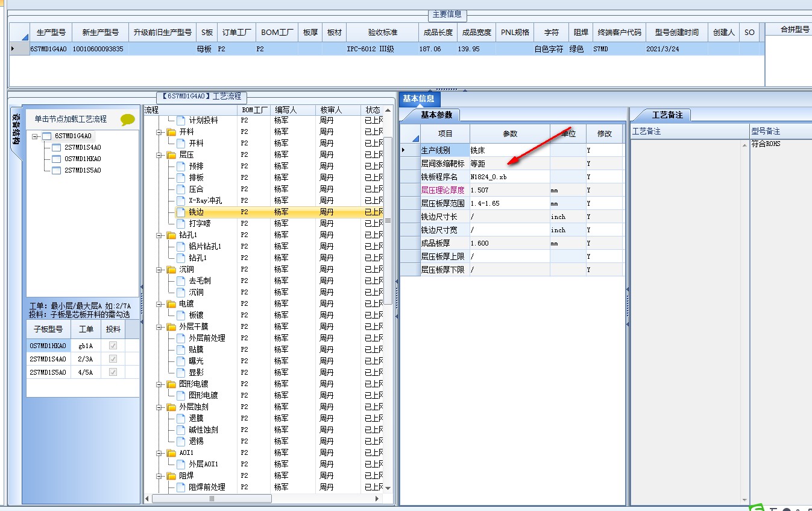The image size is (812, 511).
Task: Select the 阻焊前处理 process step
Action: 207,487
